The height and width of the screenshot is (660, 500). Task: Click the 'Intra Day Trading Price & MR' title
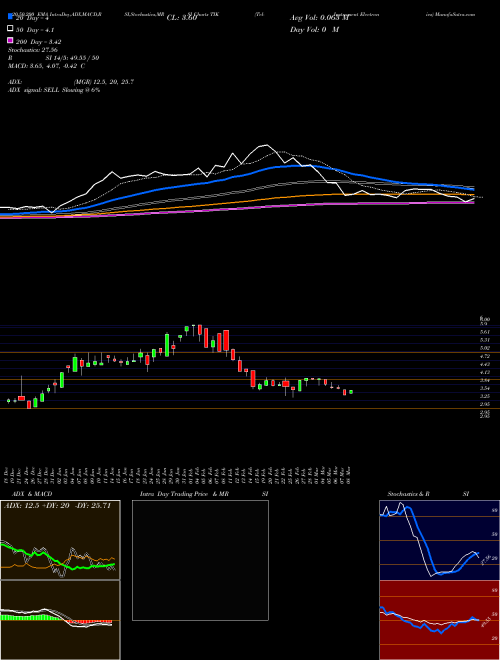[185, 494]
